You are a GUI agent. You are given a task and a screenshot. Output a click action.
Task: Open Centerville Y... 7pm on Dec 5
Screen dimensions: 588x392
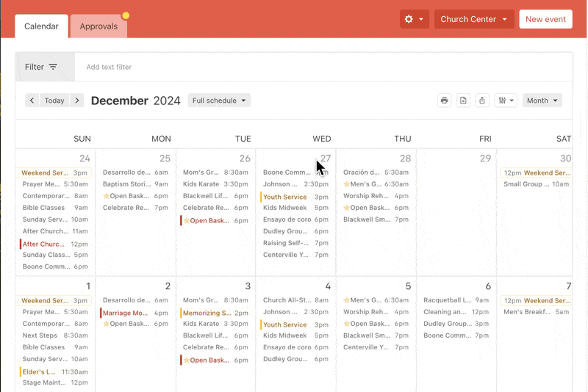pyautogui.click(x=376, y=347)
